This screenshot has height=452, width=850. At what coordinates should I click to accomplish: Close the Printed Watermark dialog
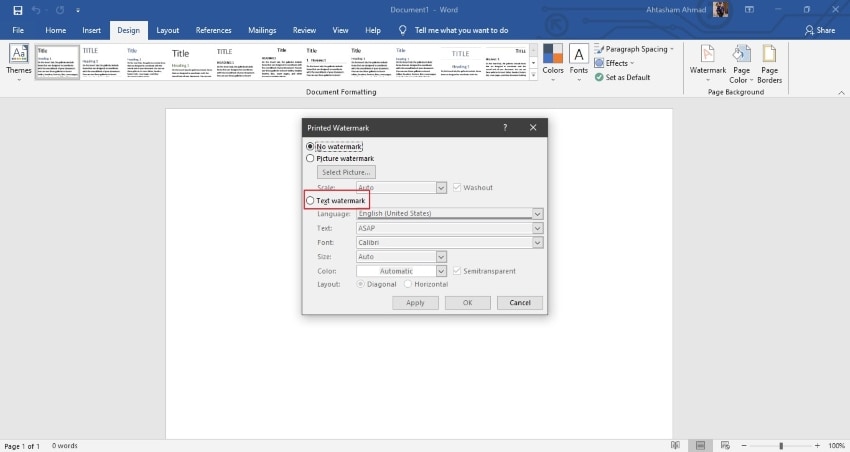tap(533, 127)
